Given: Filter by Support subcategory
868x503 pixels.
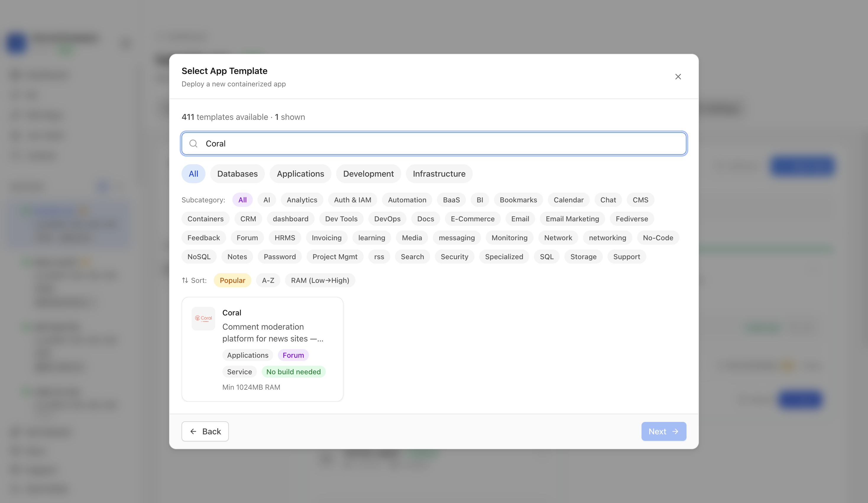Looking at the screenshot, I should click(x=626, y=257).
